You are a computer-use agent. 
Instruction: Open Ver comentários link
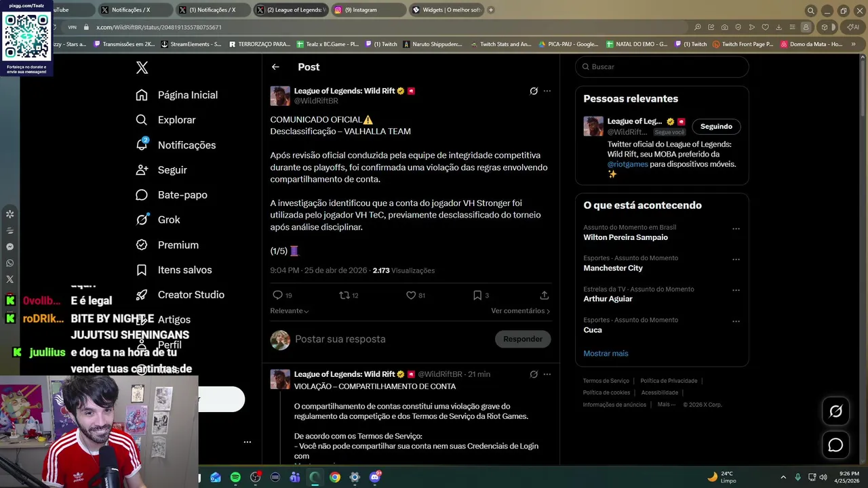tap(520, 311)
